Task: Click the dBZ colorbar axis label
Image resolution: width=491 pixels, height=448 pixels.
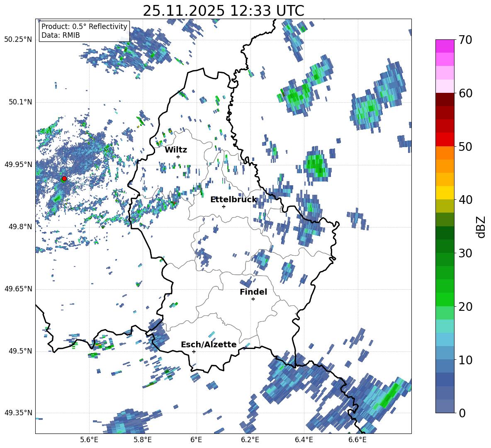Action: click(x=481, y=227)
